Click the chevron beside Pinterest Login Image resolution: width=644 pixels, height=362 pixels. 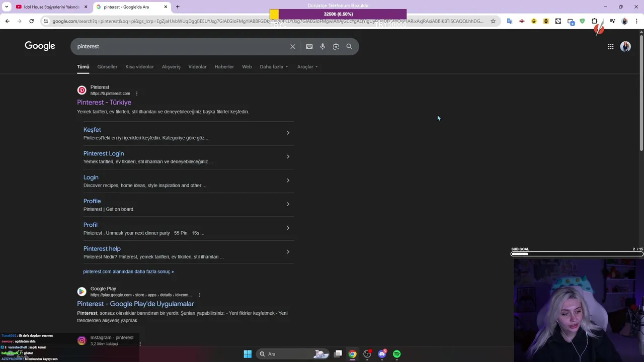pos(288,156)
